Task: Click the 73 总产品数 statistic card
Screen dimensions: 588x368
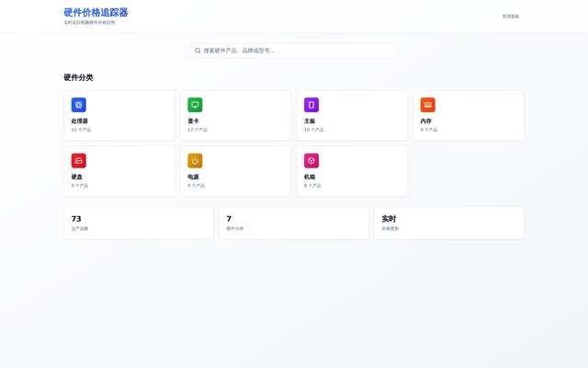Action: (138, 223)
